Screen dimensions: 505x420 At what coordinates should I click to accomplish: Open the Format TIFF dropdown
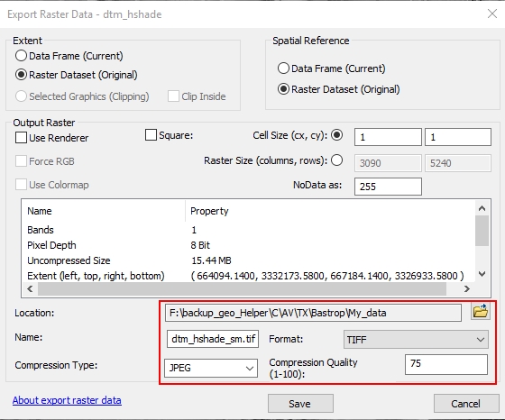[416, 339]
